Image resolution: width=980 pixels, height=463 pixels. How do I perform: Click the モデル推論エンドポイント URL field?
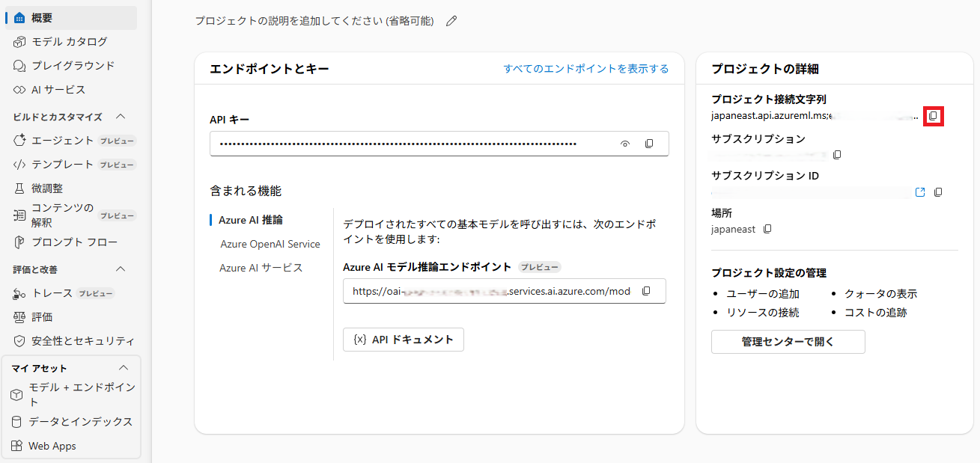click(505, 291)
